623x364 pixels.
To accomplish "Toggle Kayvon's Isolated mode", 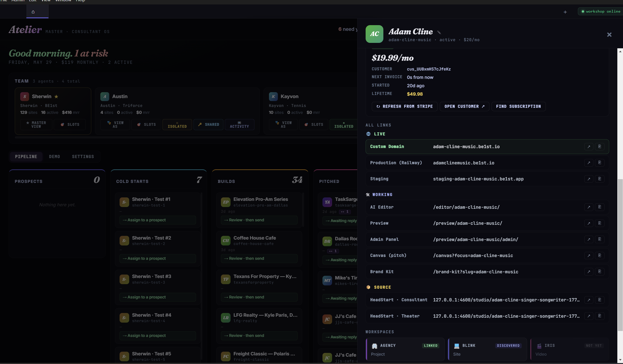I will (344, 124).
